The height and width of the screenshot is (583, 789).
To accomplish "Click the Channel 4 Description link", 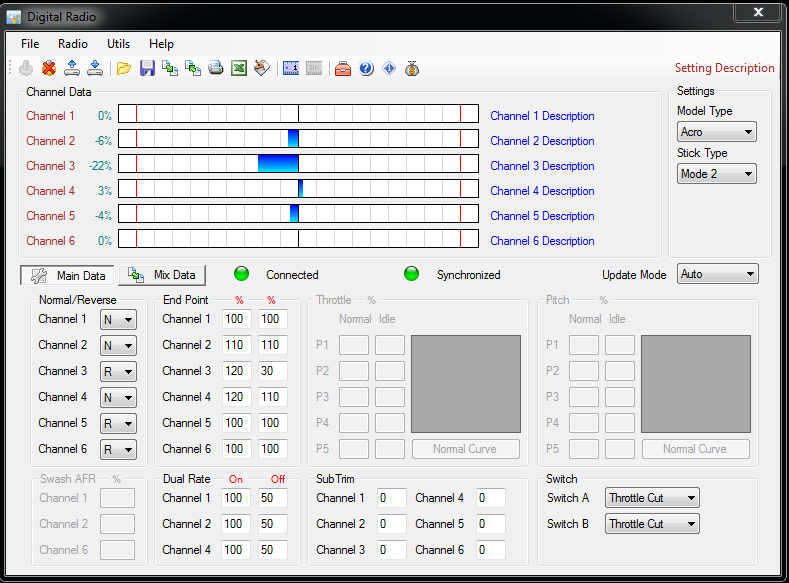I will click(x=542, y=191).
